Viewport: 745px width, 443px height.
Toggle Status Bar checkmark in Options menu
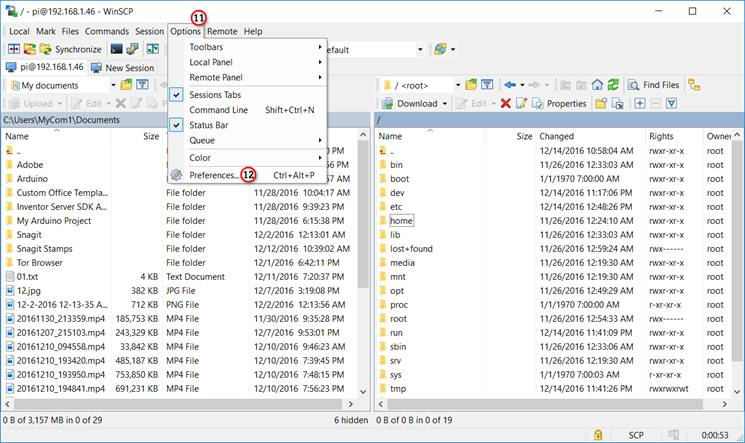[x=176, y=125]
